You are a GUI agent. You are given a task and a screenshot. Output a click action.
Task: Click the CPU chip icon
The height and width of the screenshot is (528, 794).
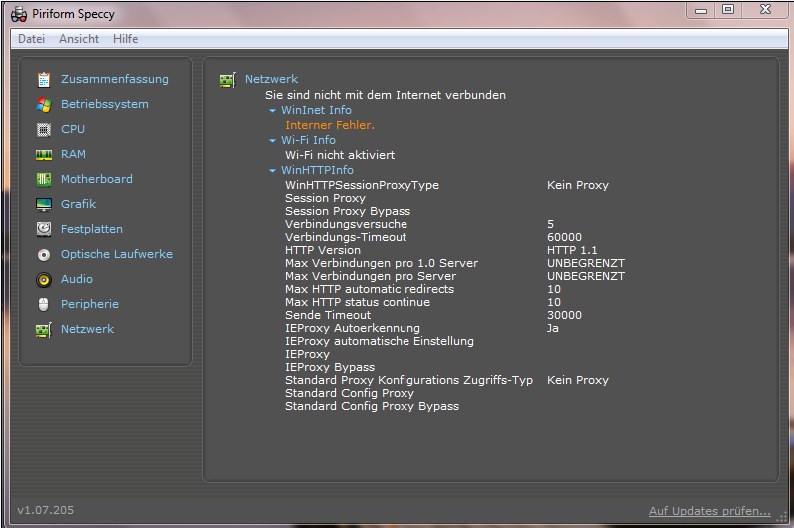click(x=44, y=130)
